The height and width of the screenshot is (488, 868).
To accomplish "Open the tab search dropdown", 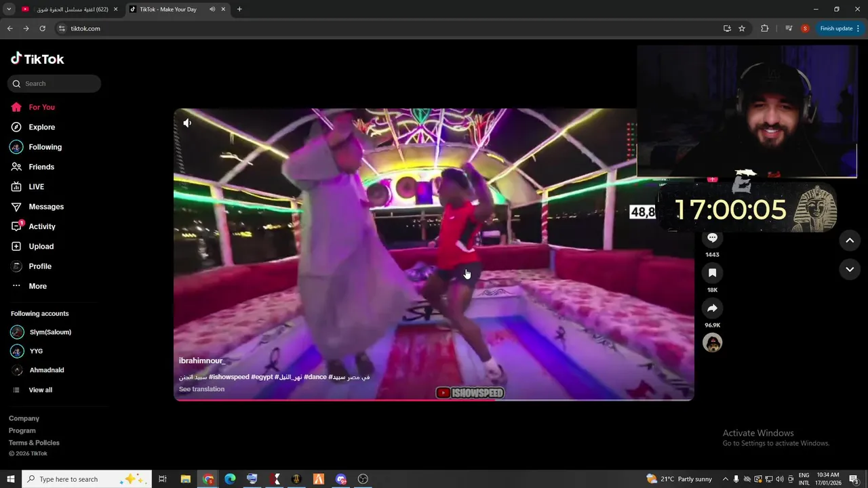I will pyautogui.click(x=9, y=9).
